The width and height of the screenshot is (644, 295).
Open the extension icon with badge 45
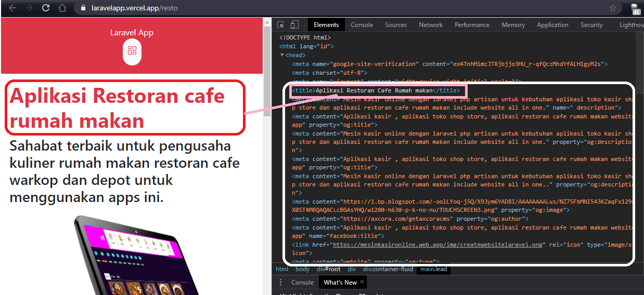(635, 9)
